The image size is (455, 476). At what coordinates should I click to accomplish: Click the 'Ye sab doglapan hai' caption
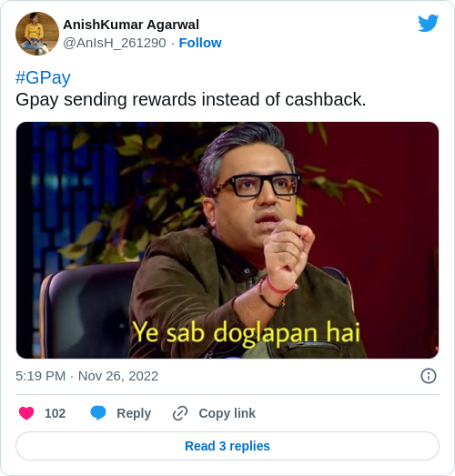click(x=247, y=333)
